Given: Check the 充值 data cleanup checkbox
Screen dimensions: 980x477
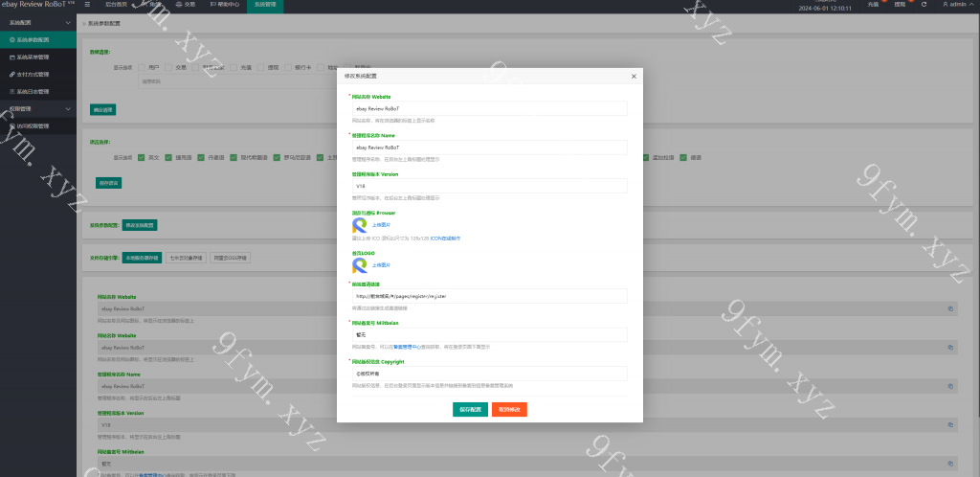Looking at the screenshot, I should click(234, 67).
